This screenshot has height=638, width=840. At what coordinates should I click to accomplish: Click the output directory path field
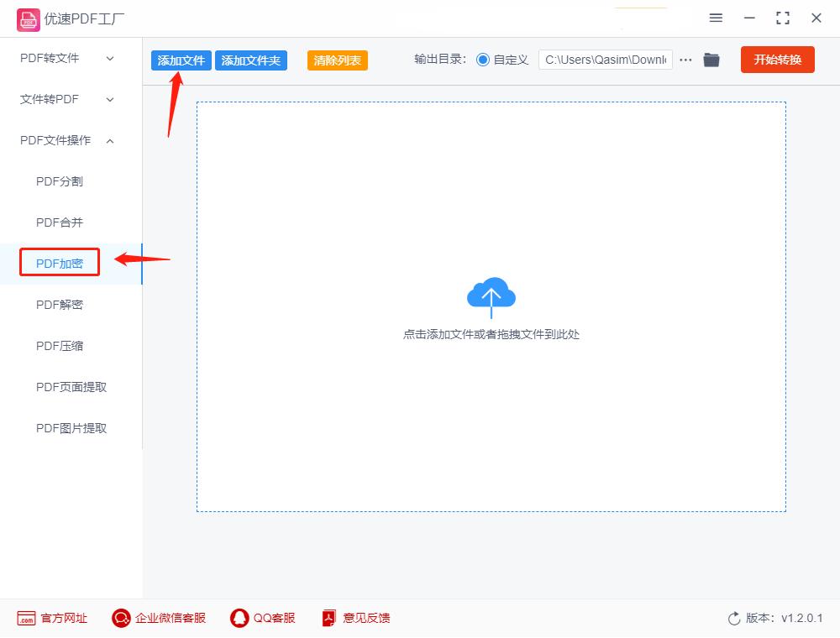(605, 60)
